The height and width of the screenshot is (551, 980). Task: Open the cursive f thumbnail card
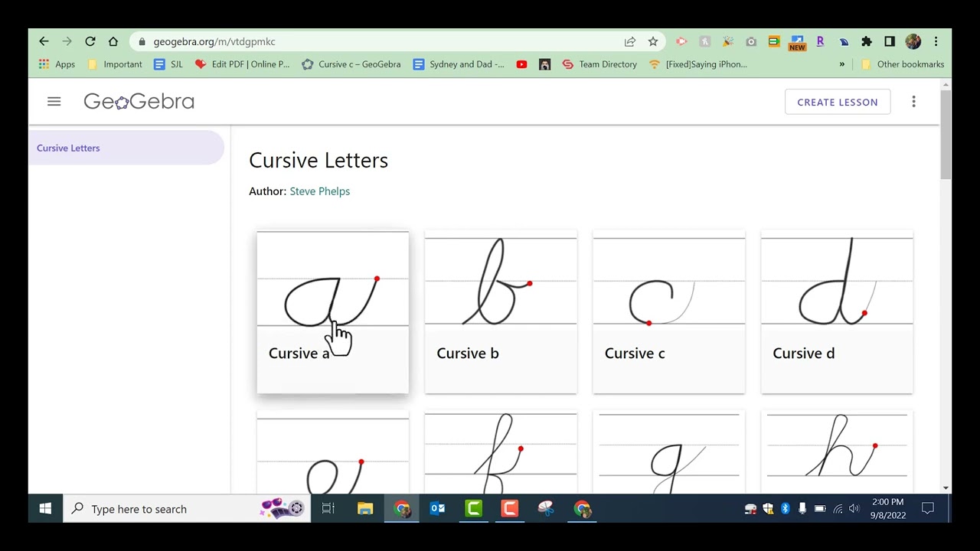click(501, 452)
